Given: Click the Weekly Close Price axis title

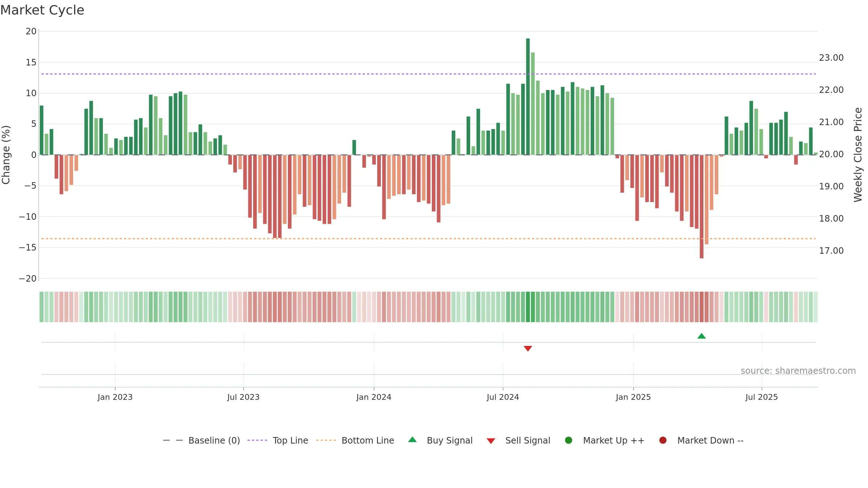Looking at the screenshot, I should 858,155.
